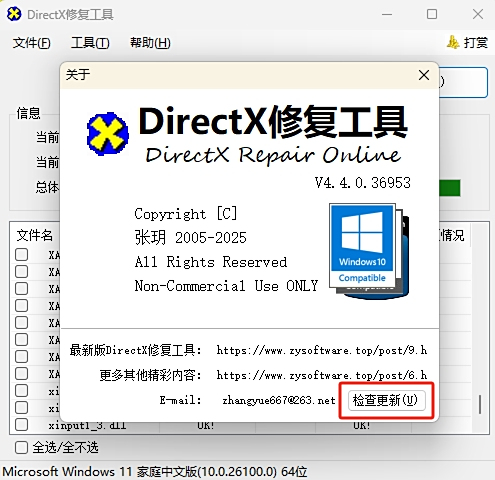Click the Non-Commercial Use ONLY text
The height and width of the screenshot is (480, 495).
tap(226, 286)
